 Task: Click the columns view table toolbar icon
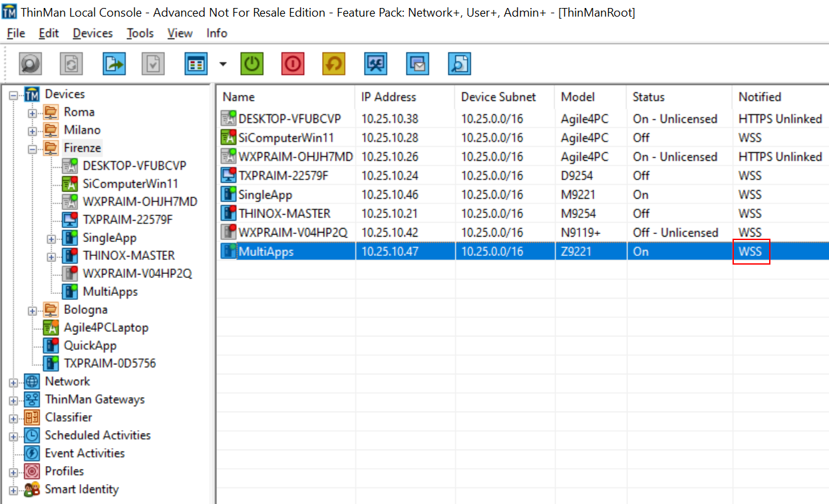click(x=196, y=64)
